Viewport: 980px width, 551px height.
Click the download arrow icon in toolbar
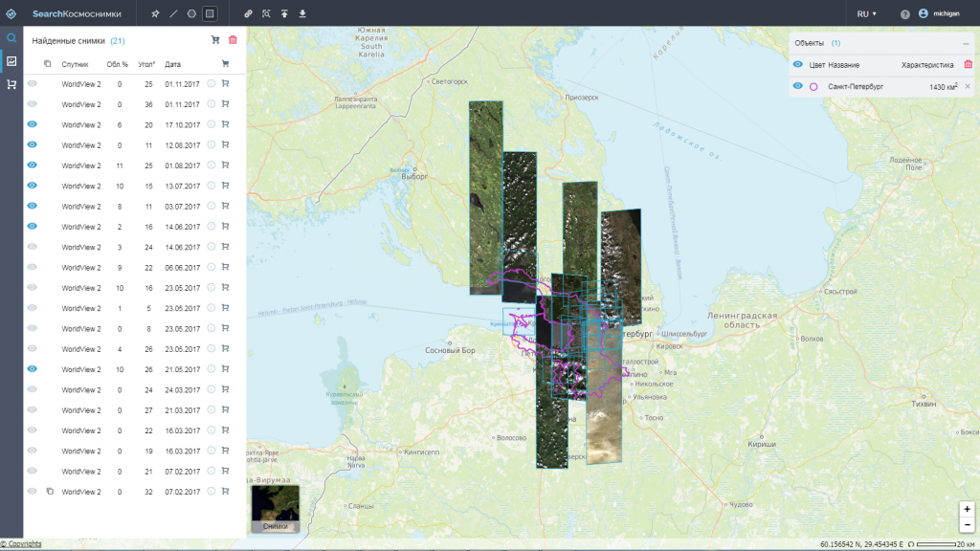[302, 14]
